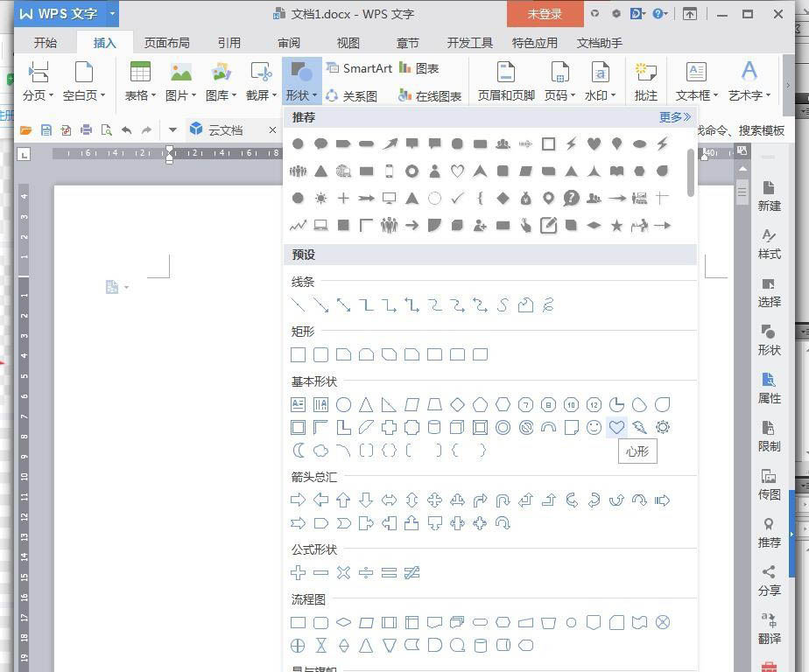Choose the right arrow in arrow collection

coord(299,500)
